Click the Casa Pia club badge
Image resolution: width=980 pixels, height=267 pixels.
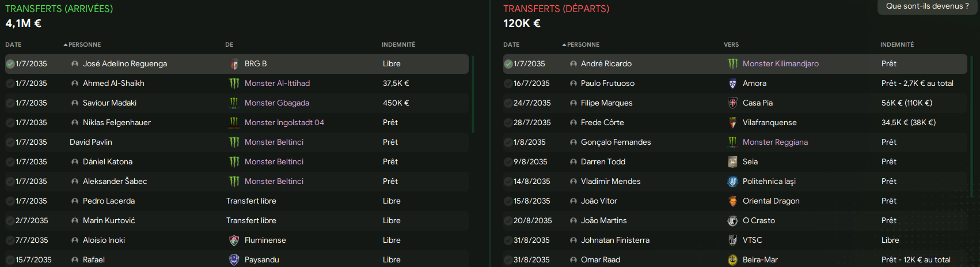click(732, 103)
